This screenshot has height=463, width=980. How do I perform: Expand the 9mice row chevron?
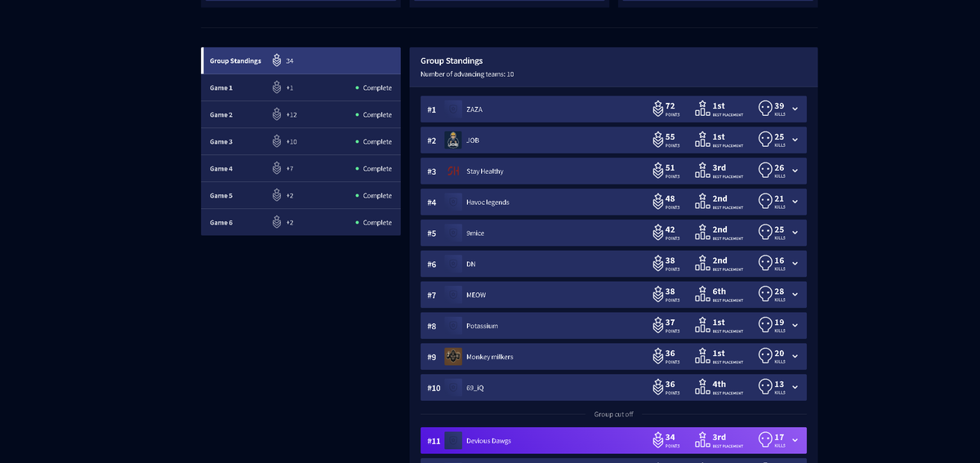pyautogui.click(x=795, y=234)
